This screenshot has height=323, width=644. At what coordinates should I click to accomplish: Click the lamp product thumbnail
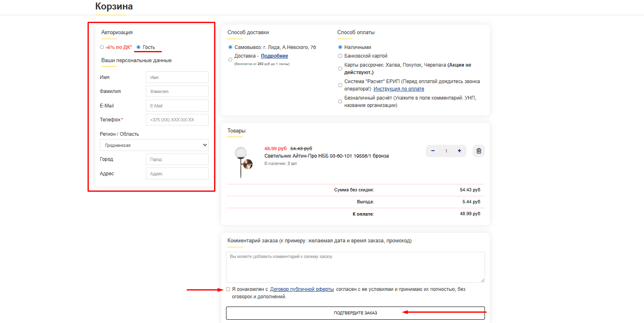(241, 163)
